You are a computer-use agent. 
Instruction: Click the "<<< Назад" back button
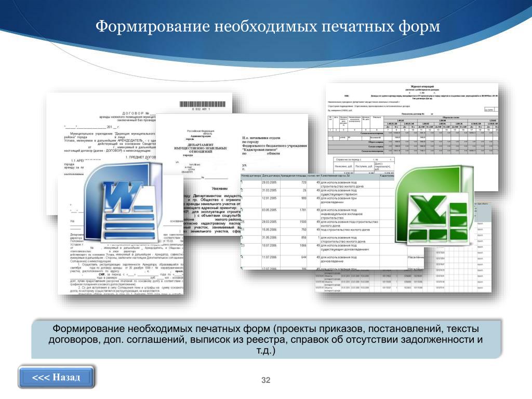[x=56, y=377]
